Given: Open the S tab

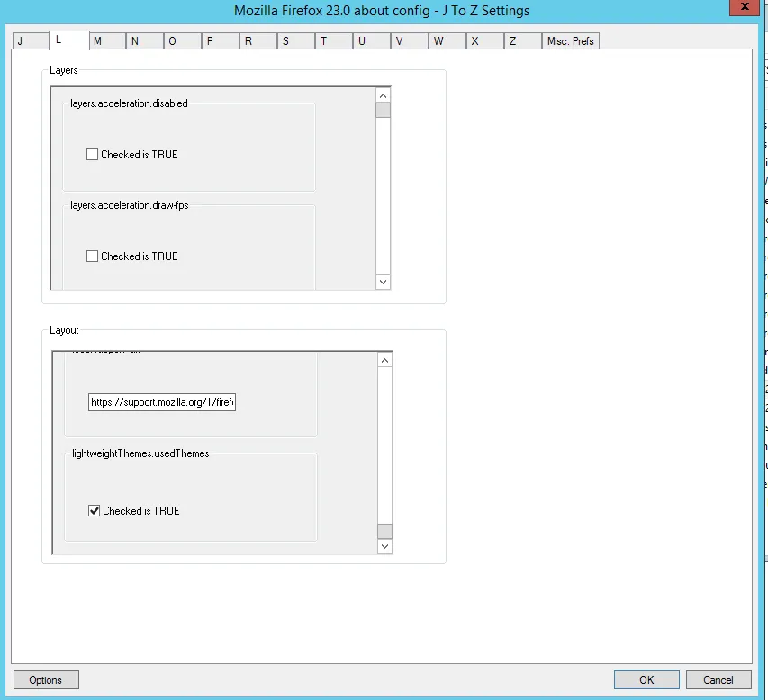Looking at the screenshot, I should [285, 41].
